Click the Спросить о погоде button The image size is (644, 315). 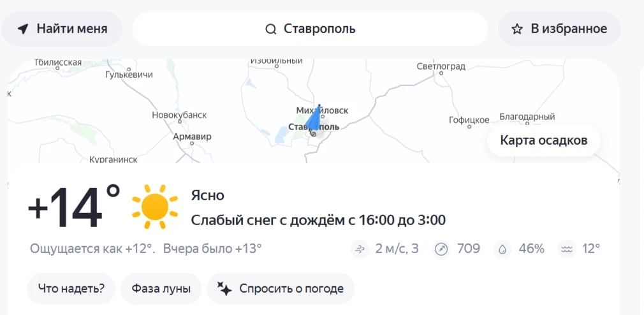pyautogui.click(x=281, y=289)
